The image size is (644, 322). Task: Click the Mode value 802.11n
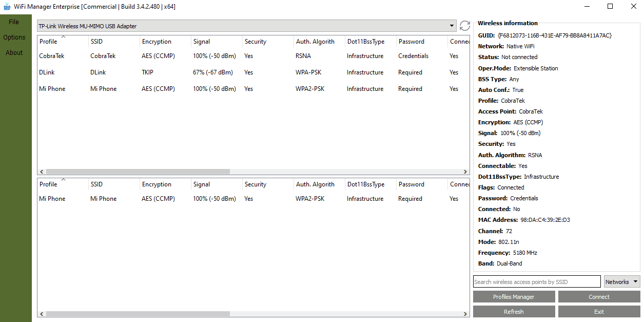(x=509, y=242)
